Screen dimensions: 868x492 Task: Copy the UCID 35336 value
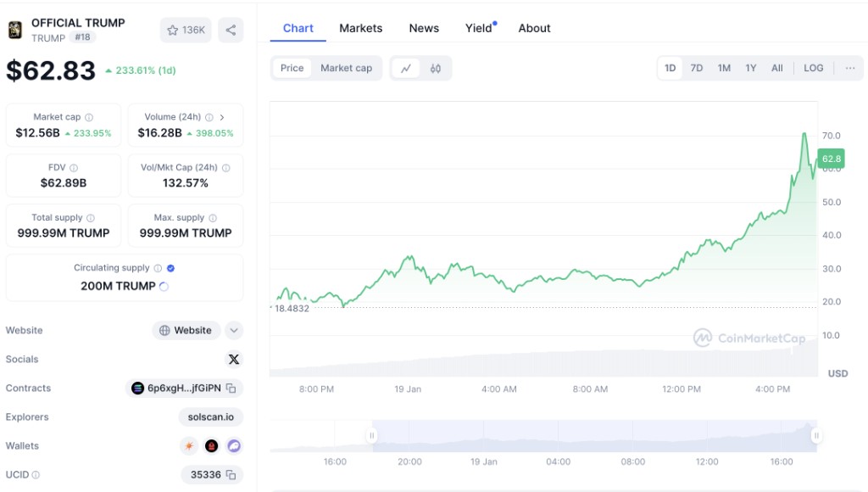[230, 475]
